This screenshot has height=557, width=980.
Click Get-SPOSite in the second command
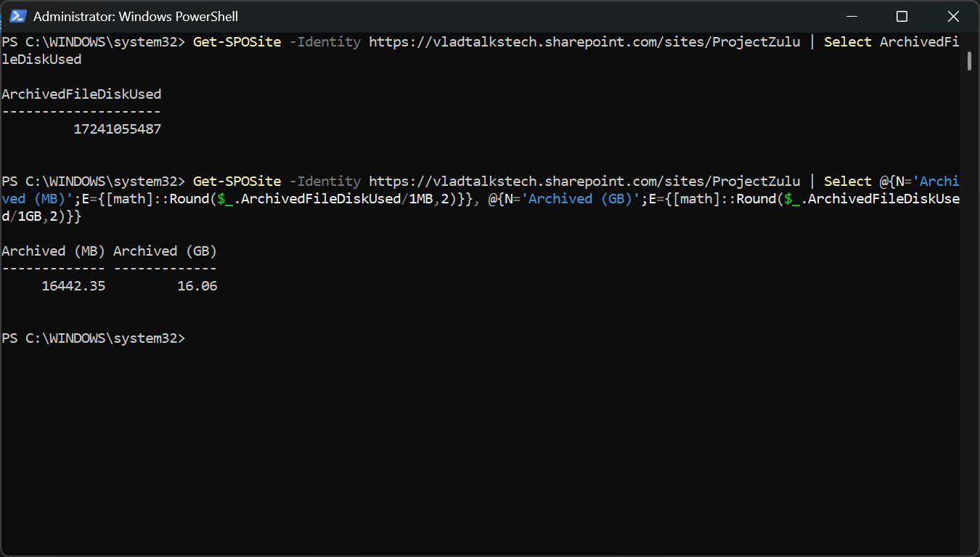[x=237, y=182]
